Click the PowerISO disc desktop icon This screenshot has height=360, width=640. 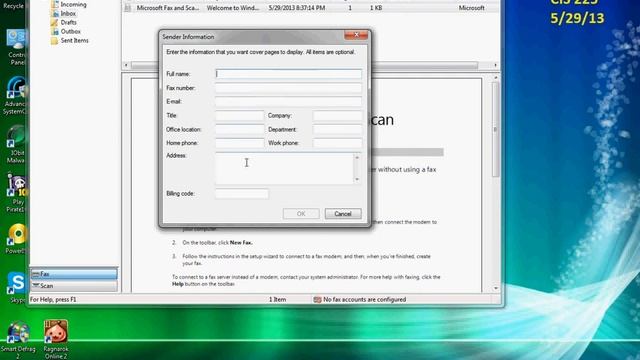tap(16, 239)
